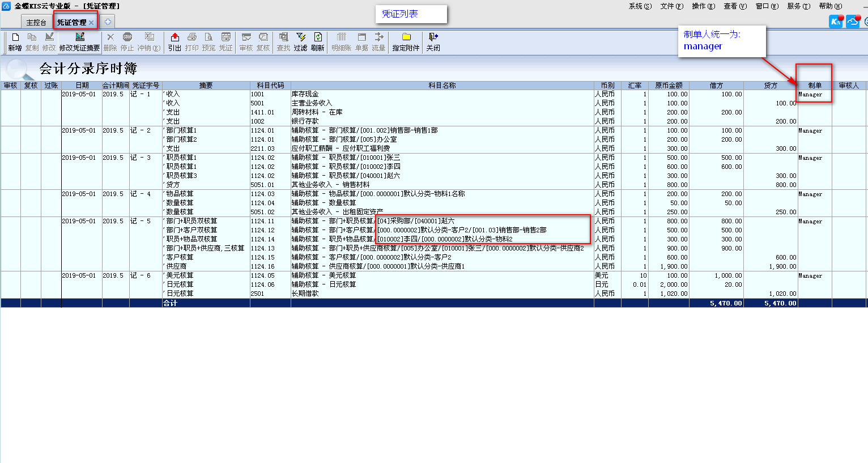Click the 新增 new voucher icon
The height and width of the screenshot is (463, 868).
pos(15,37)
